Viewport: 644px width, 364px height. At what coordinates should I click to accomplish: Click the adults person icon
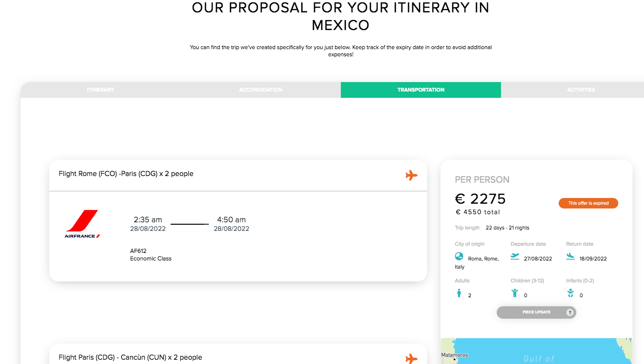[x=459, y=293]
